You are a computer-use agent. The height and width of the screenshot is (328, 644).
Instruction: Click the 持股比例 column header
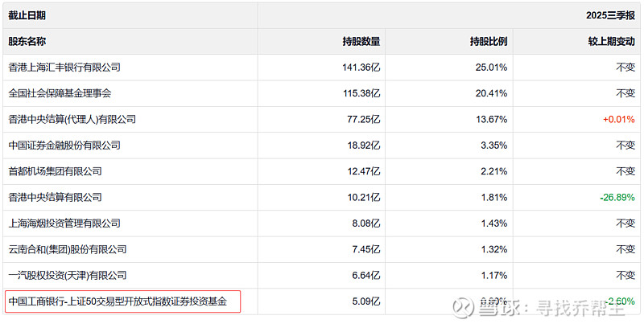pyautogui.click(x=489, y=41)
